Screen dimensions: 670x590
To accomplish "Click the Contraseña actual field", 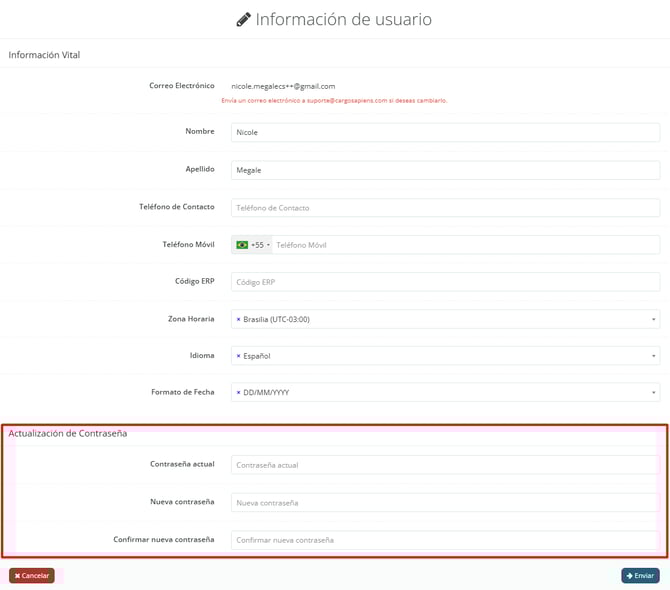I will [x=445, y=465].
